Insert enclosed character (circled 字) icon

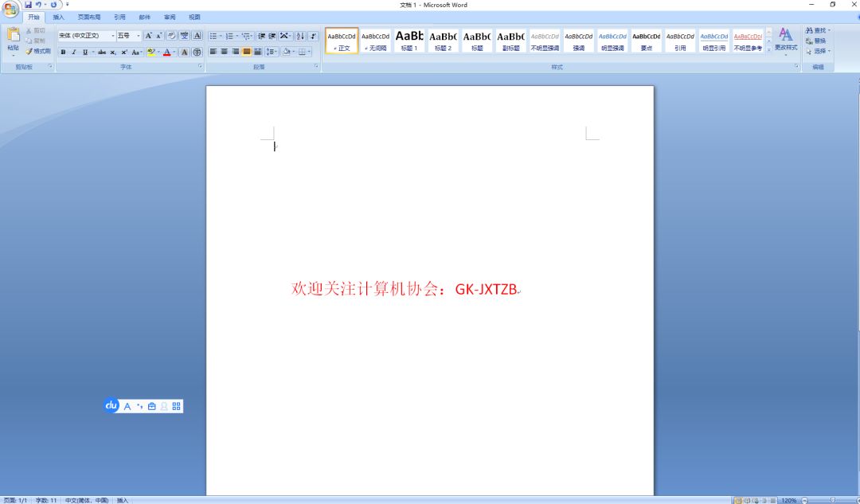coord(197,52)
